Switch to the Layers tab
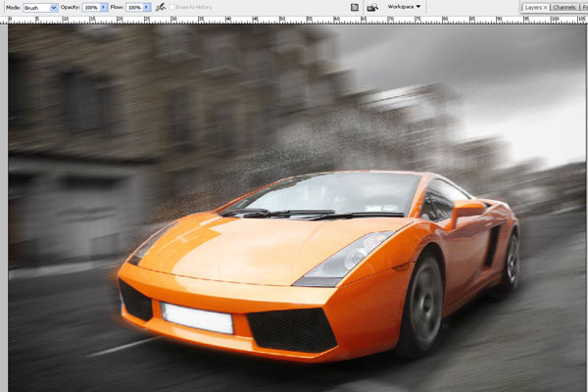588x392 pixels. pyautogui.click(x=533, y=8)
